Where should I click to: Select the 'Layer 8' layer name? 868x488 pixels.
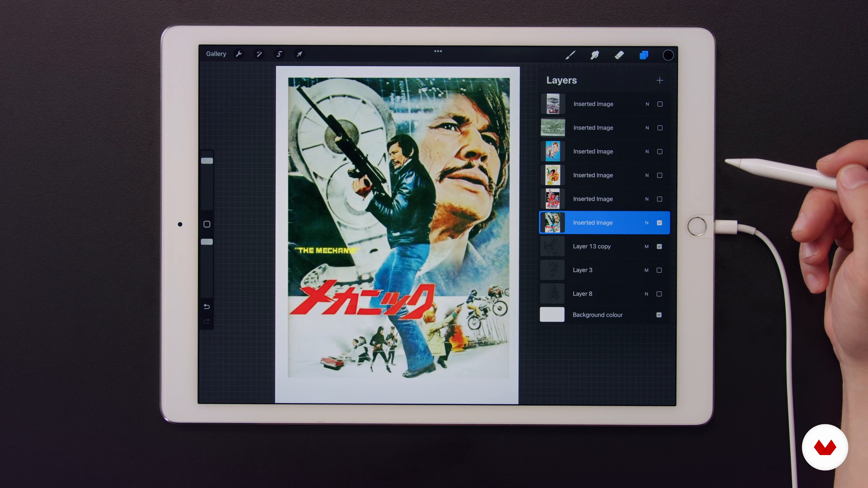(582, 294)
